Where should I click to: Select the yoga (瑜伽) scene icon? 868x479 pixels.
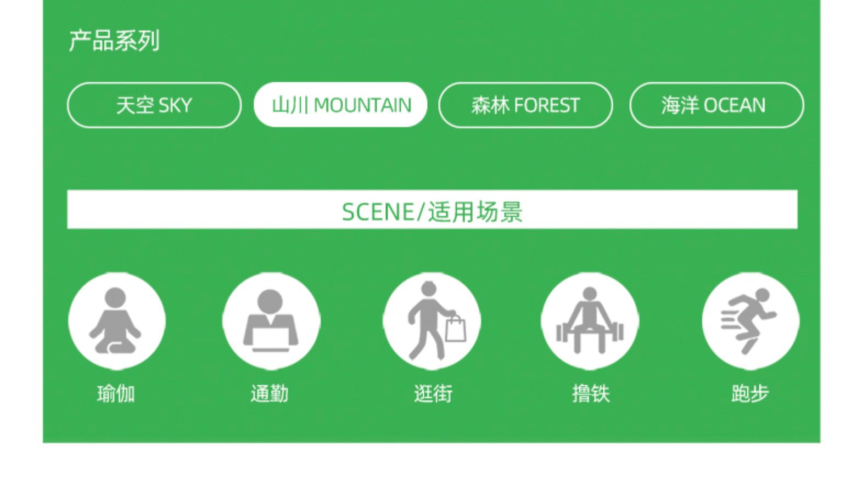pos(116,321)
